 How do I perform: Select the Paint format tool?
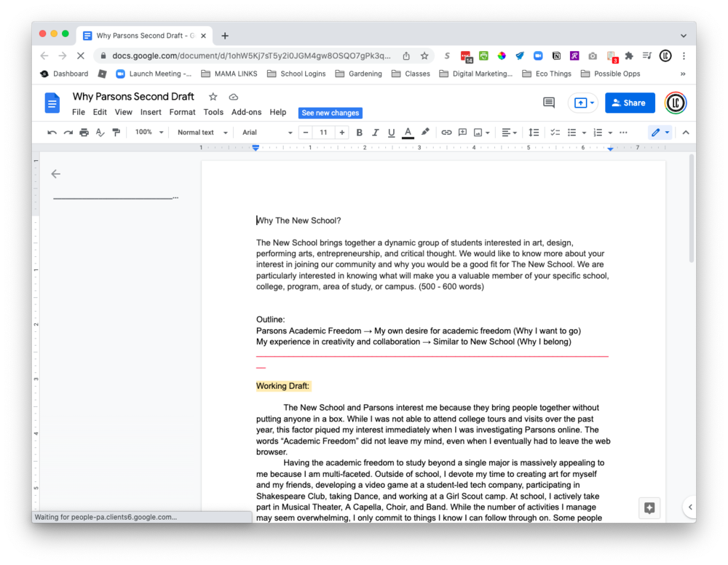[116, 133]
